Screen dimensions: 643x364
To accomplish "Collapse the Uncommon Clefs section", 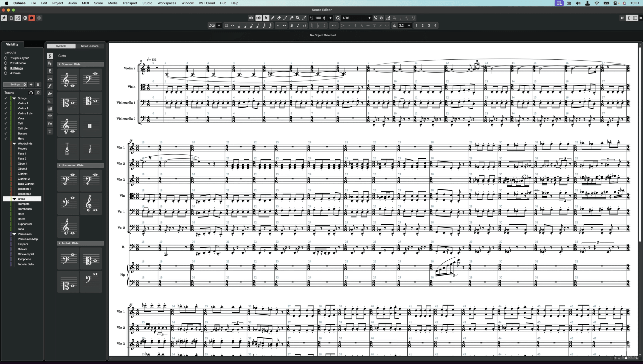I will tap(60, 165).
